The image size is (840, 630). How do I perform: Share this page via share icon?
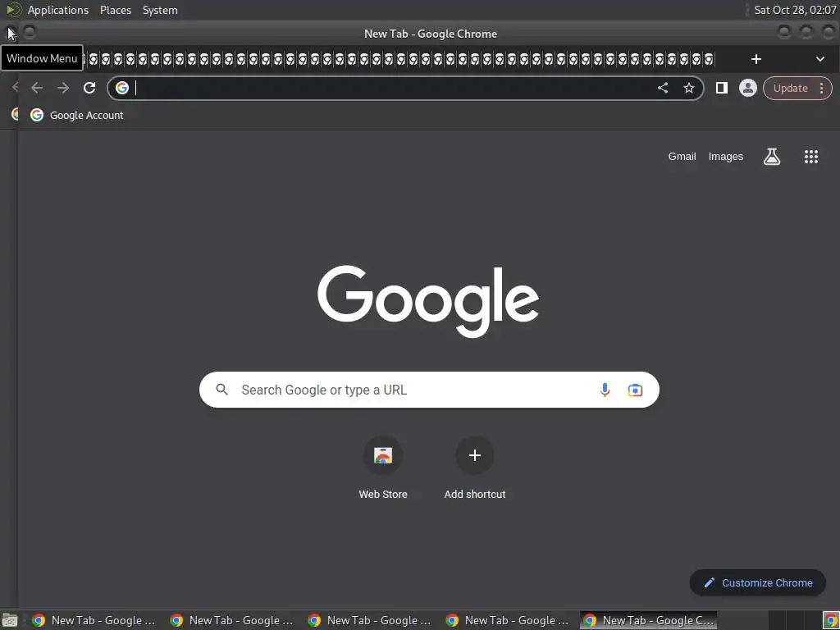[x=663, y=88]
